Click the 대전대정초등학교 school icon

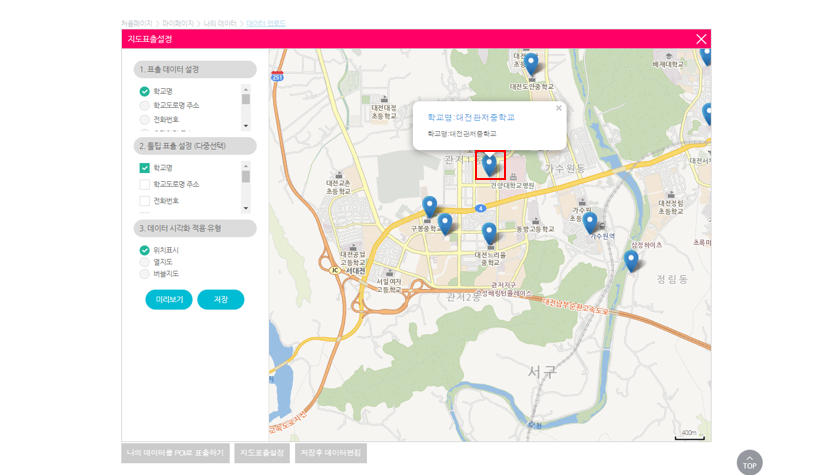click(x=384, y=99)
